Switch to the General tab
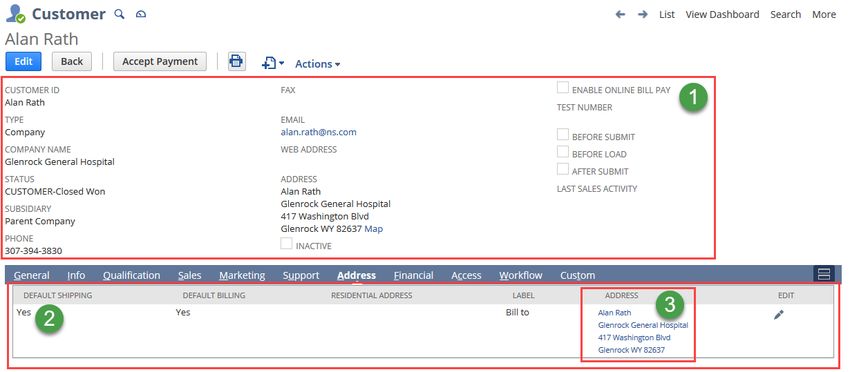The image size is (850, 372). [x=31, y=275]
